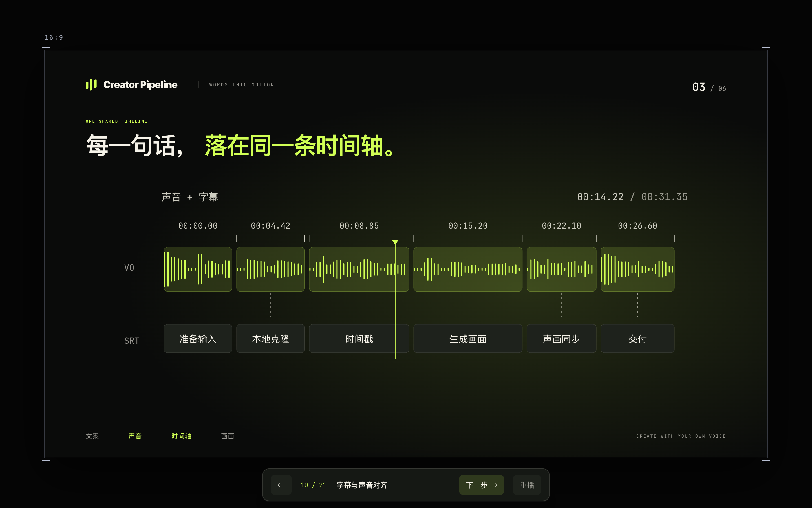Screen dimensions: 812x508
Task: Click the 00:22.10 timestamp label
Action: pyautogui.click(x=561, y=226)
